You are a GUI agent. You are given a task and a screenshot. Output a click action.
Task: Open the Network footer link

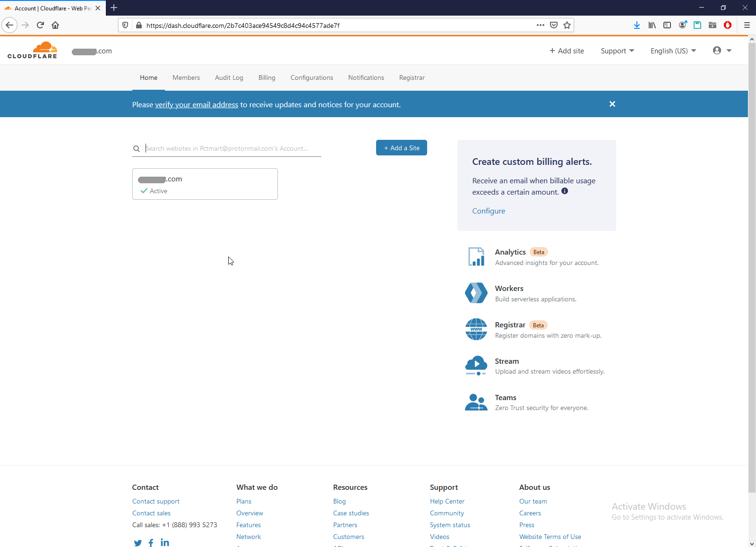tap(249, 537)
